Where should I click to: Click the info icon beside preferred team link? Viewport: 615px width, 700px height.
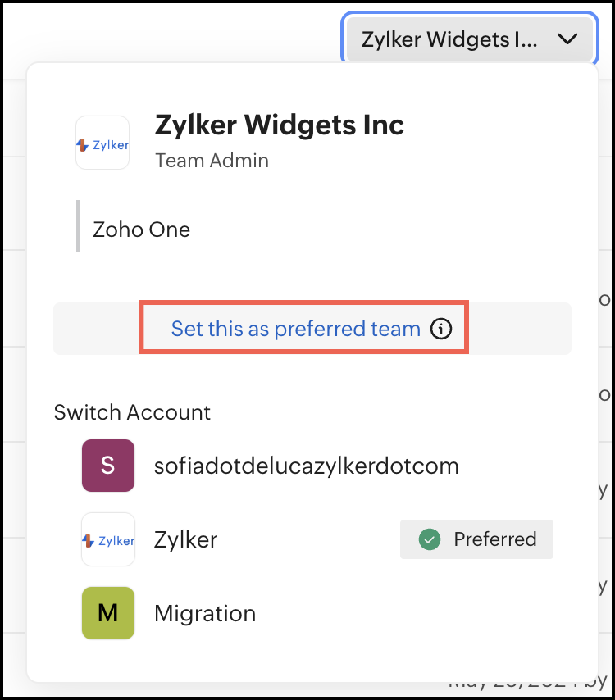tap(441, 330)
